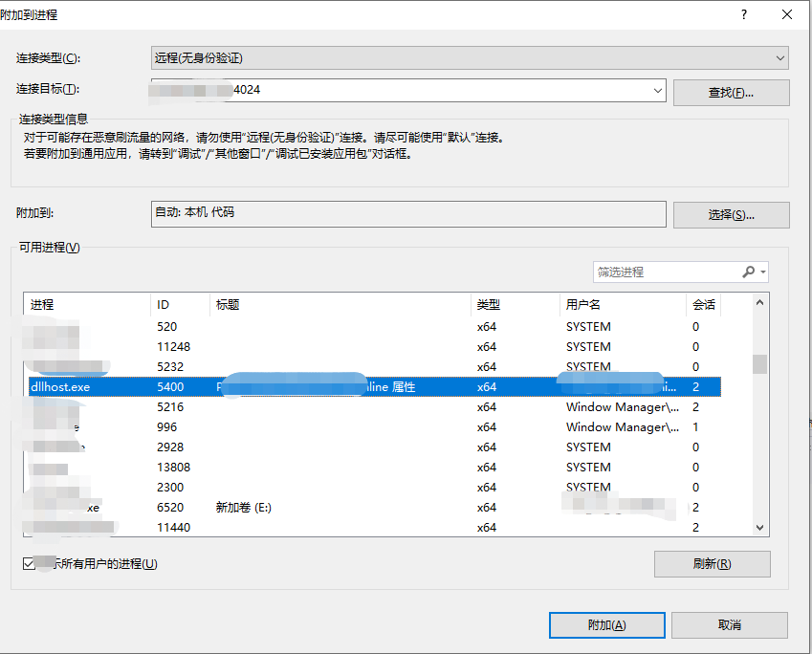Toggle the show all users' processes checkbox

point(29,564)
